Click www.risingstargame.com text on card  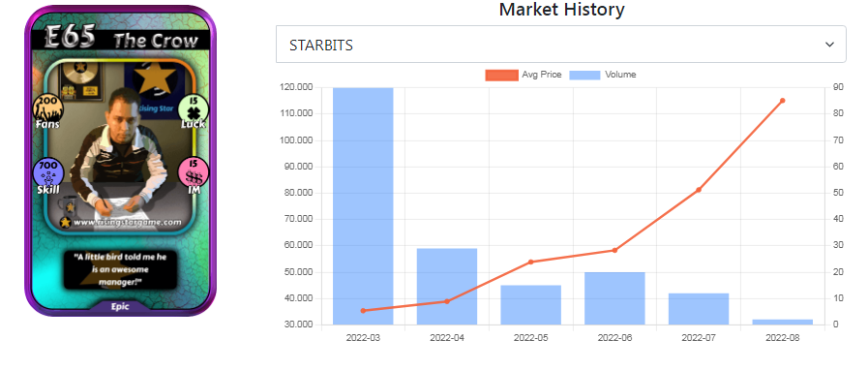pyautogui.click(x=128, y=223)
